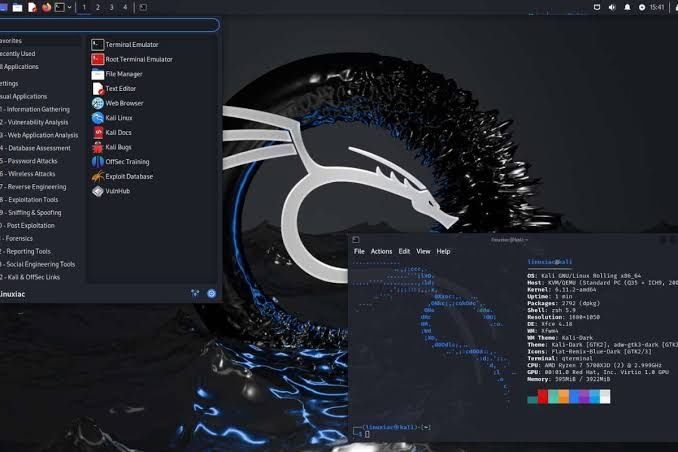Select All Applications category
Screen dimensions: 678x452
coord(19,67)
